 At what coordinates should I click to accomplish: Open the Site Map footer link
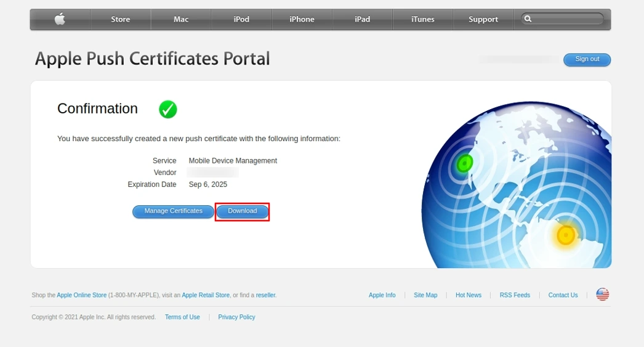pyautogui.click(x=425, y=295)
